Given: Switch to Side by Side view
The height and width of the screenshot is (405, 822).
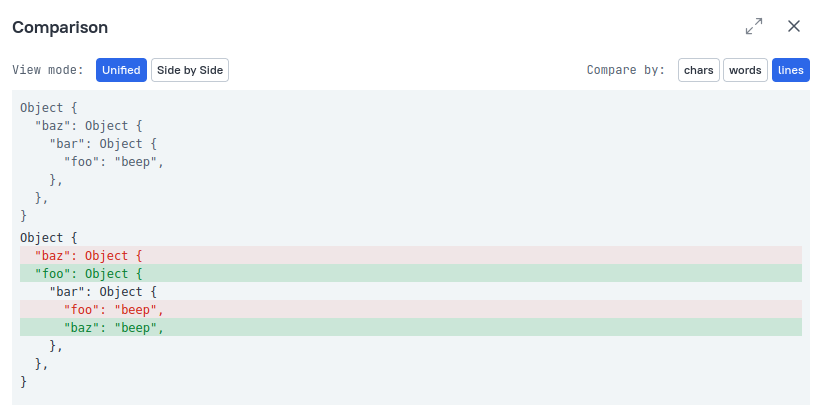Looking at the screenshot, I should tap(190, 70).
